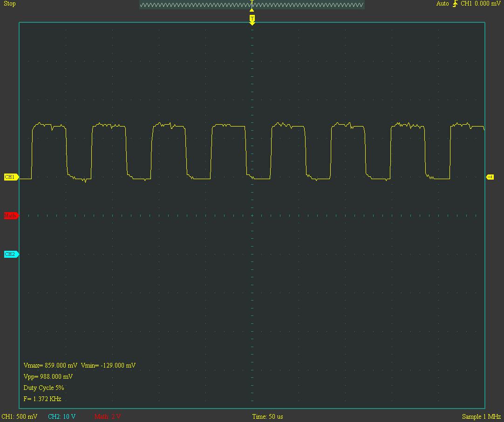
Task: Click the waveform memory overview bar
Action: pyautogui.click(x=252, y=5)
